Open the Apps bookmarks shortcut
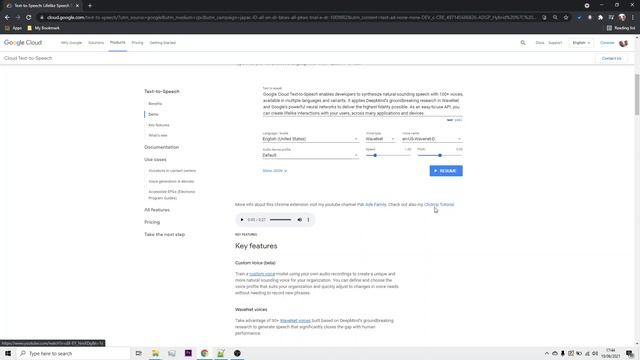Viewport: 640px width, 360px height. pos(13,28)
